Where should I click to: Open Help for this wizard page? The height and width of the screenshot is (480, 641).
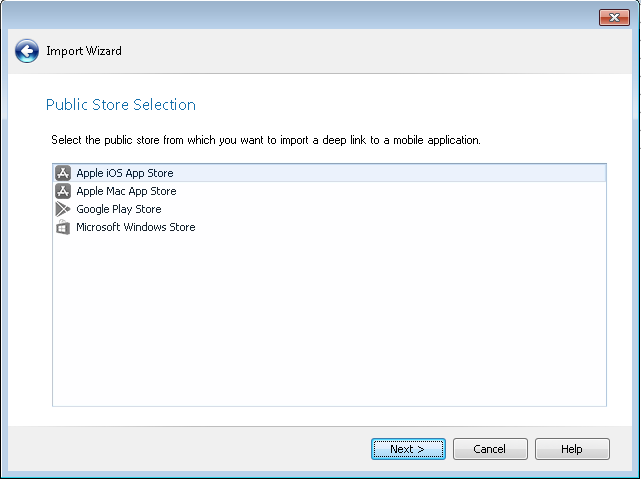[572, 449]
